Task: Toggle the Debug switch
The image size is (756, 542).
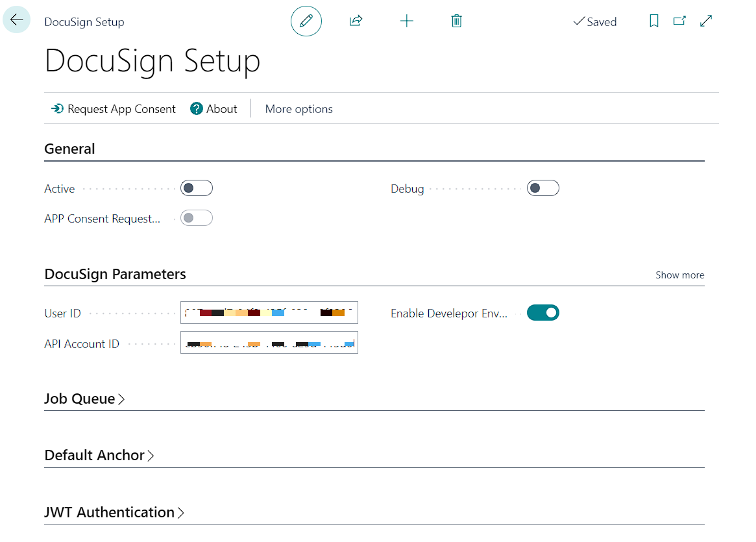Action: pyautogui.click(x=543, y=188)
